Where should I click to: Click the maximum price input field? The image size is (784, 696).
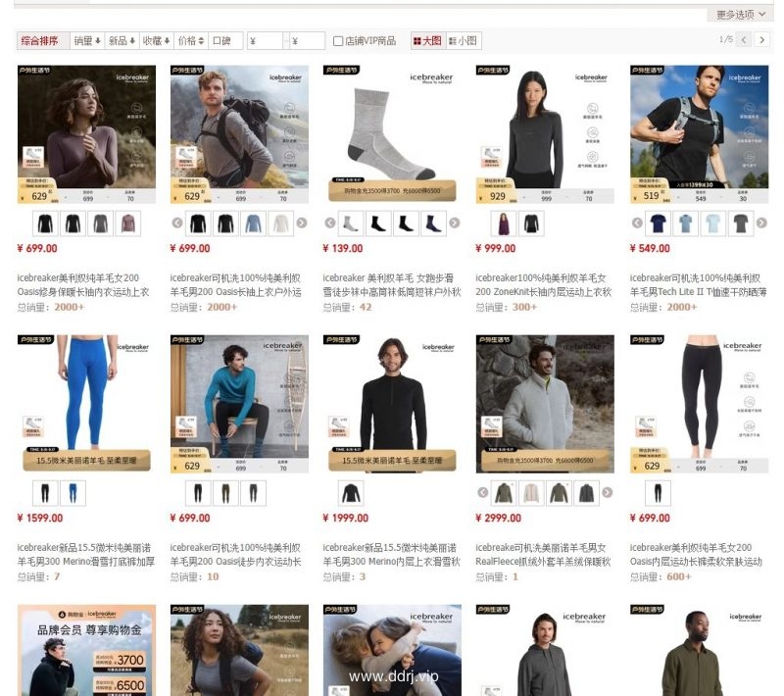coord(308,41)
